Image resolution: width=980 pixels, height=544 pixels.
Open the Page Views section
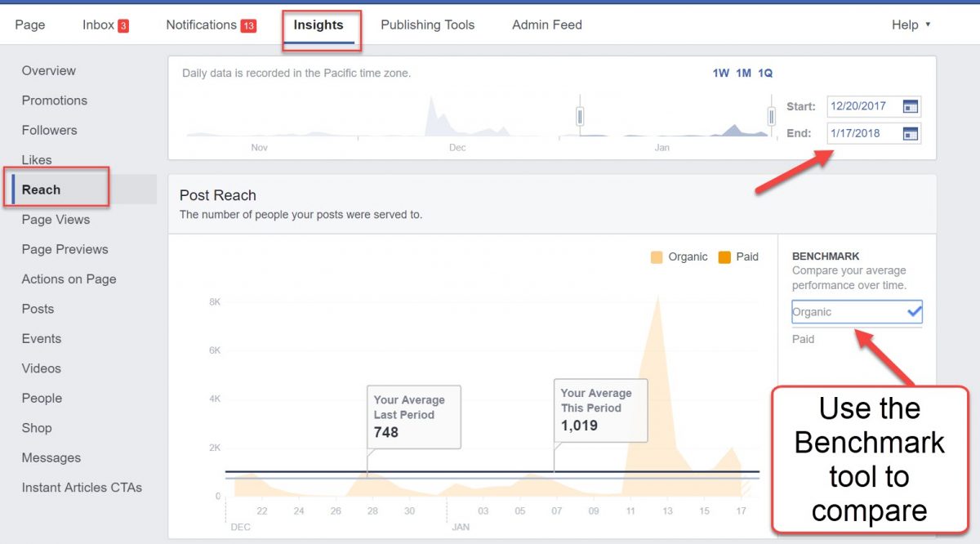[56, 219]
